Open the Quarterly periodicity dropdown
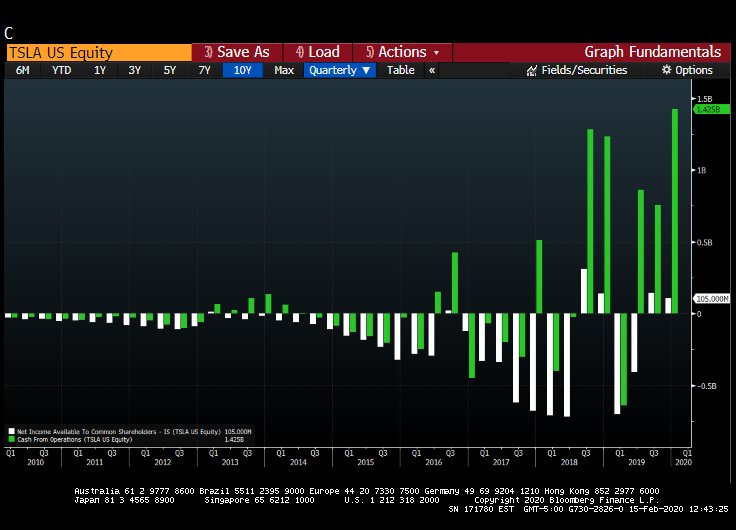 coord(340,70)
